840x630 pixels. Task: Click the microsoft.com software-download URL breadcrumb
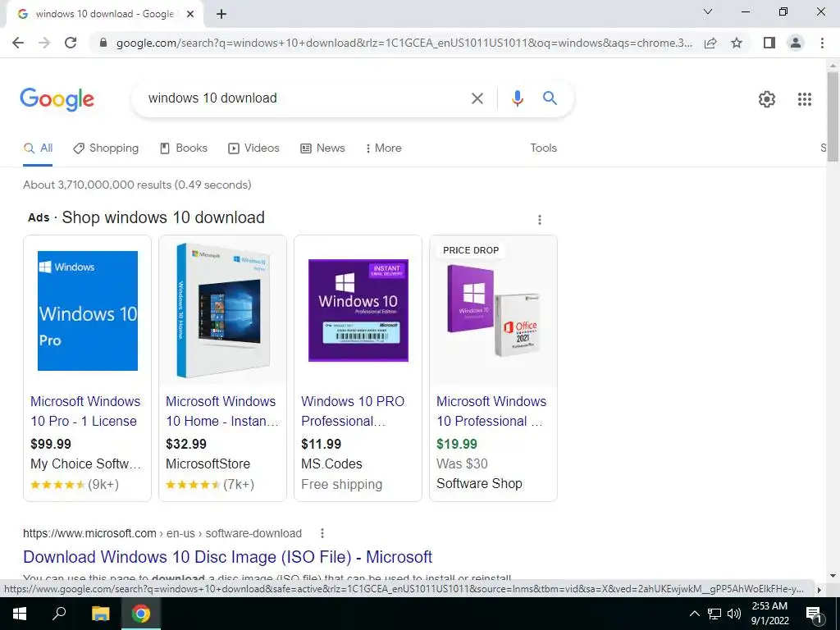click(162, 533)
